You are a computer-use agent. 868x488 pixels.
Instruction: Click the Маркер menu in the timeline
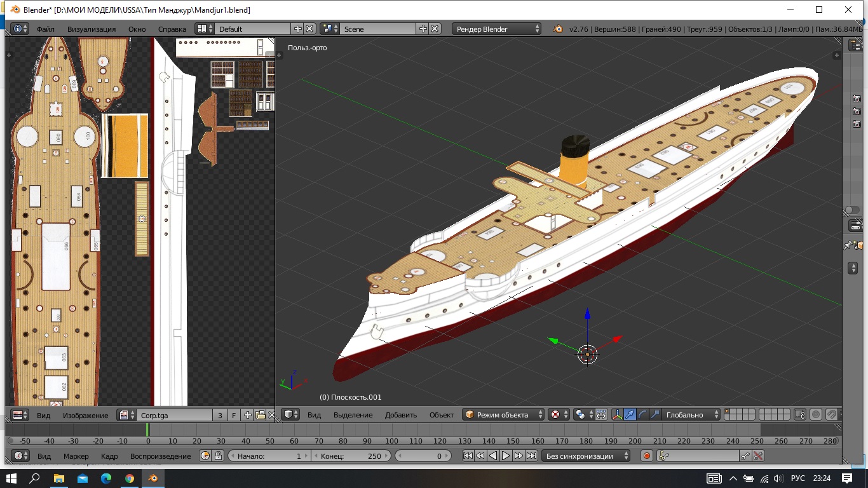tap(76, 456)
